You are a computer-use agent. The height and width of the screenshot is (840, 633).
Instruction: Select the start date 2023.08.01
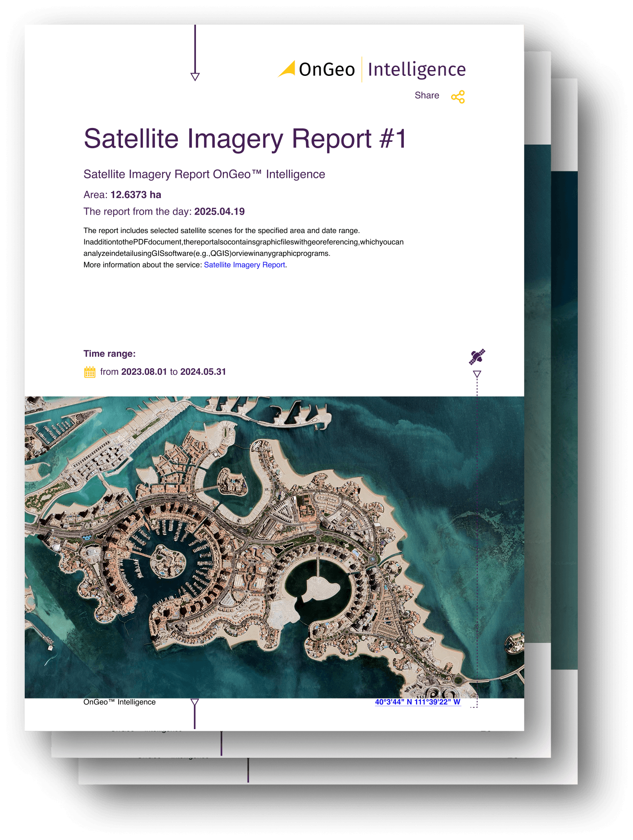[144, 372]
